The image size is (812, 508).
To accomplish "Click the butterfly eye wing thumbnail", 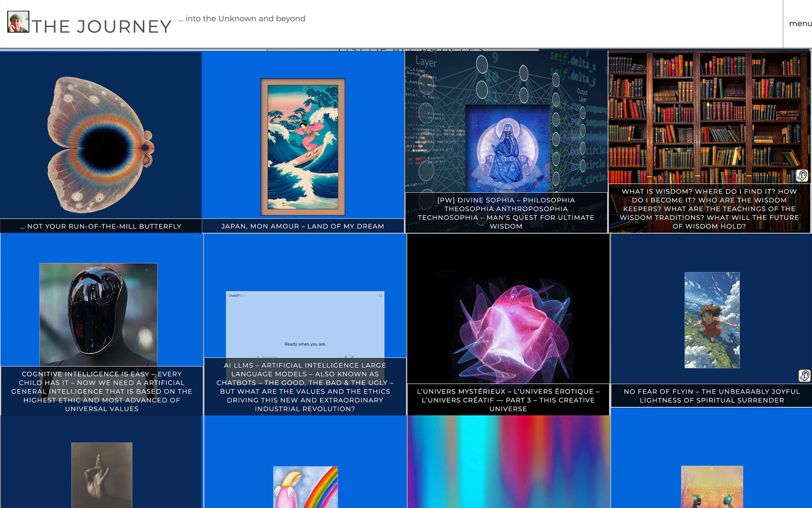I will click(x=101, y=144).
